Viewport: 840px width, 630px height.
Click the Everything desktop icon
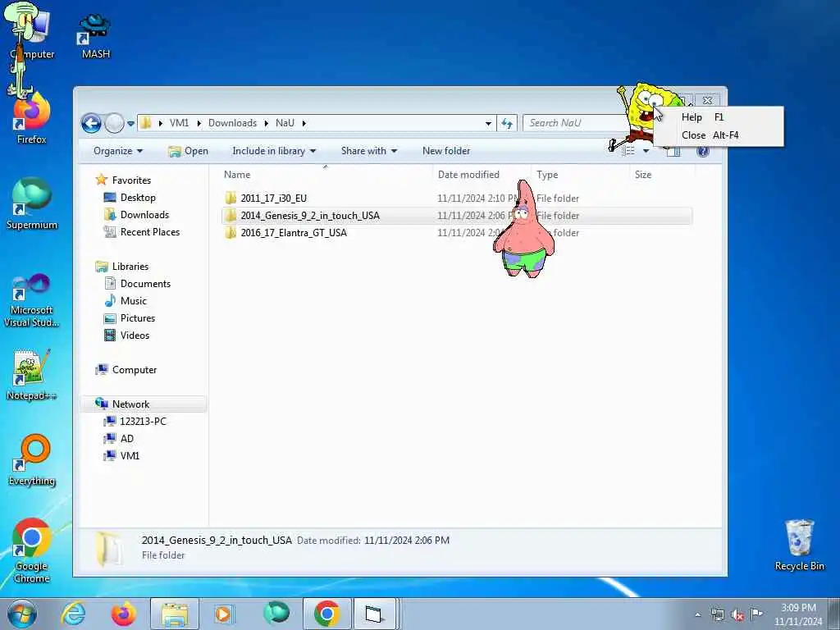[x=32, y=460]
